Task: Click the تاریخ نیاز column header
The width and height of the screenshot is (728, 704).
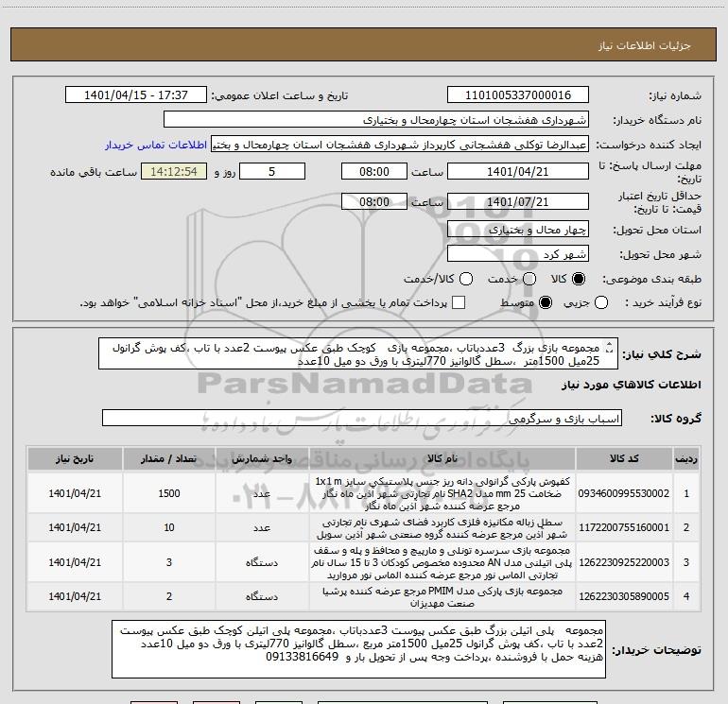Action: tap(75, 458)
